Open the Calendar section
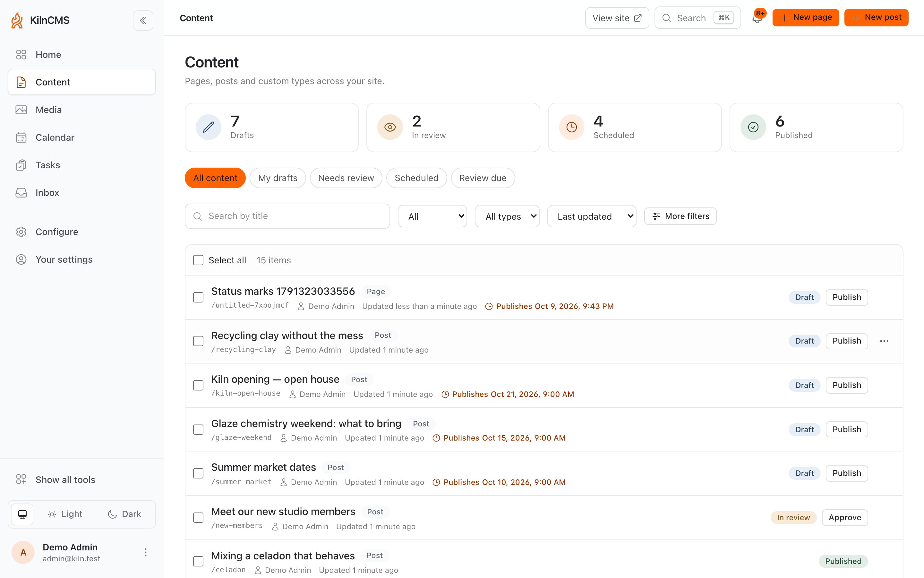This screenshot has height=578, width=924. click(82, 137)
